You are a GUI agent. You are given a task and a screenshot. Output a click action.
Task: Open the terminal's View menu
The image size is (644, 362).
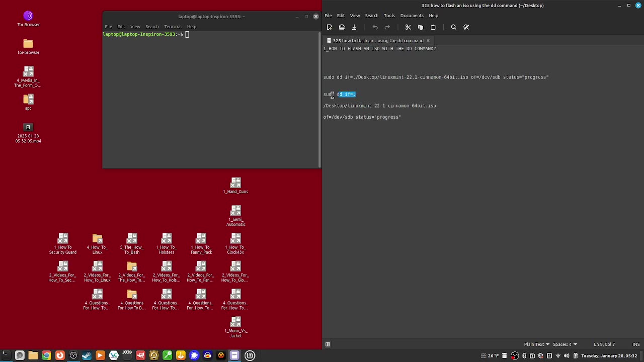(135, 27)
